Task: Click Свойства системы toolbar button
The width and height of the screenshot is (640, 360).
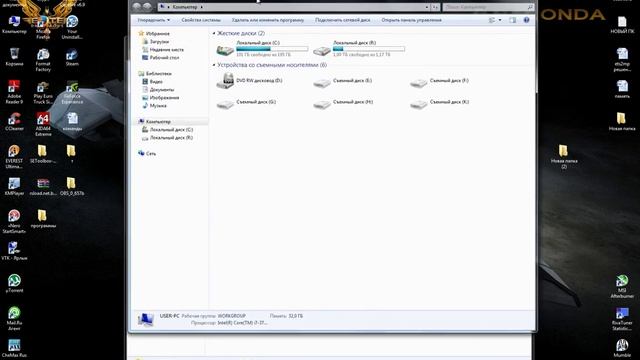Action: [x=201, y=20]
